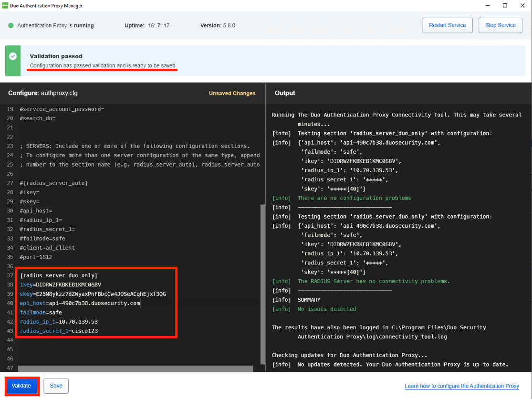Click the #radius_secret_1= commented line
The width and height of the screenshot is (532, 399).
(x=48, y=230)
